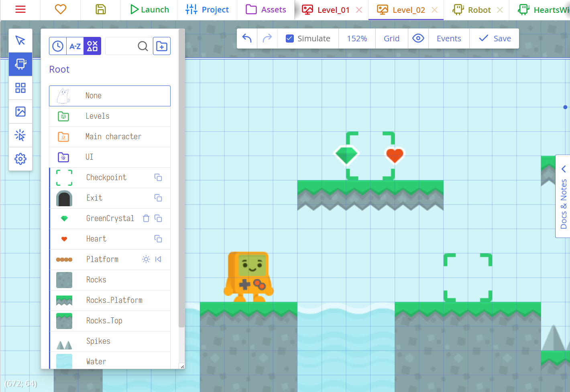Image resolution: width=570 pixels, height=392 pixels.
Task: Open the backgrounds image tool in sidebar
Action: pyautogui.click(x=20, y=112)
